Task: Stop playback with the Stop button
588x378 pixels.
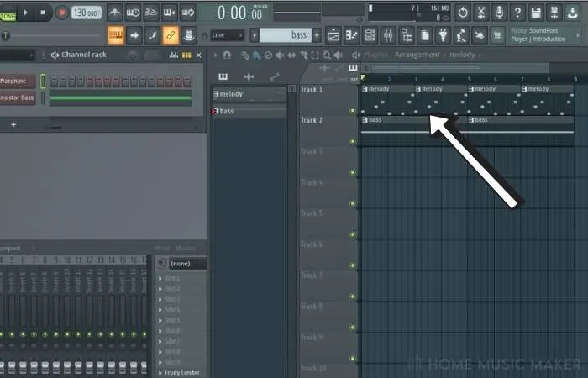Action: coord(42,13)
